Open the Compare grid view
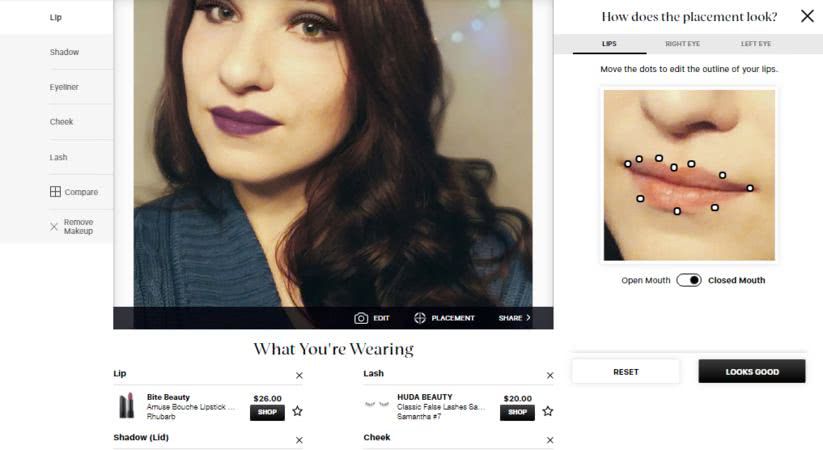The height and width of the screenshot is (450, 823). (x=55, y=192)
